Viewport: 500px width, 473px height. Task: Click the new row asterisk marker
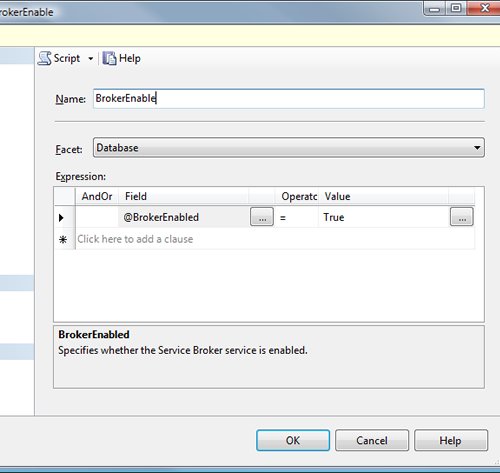(x=63, y=239)
